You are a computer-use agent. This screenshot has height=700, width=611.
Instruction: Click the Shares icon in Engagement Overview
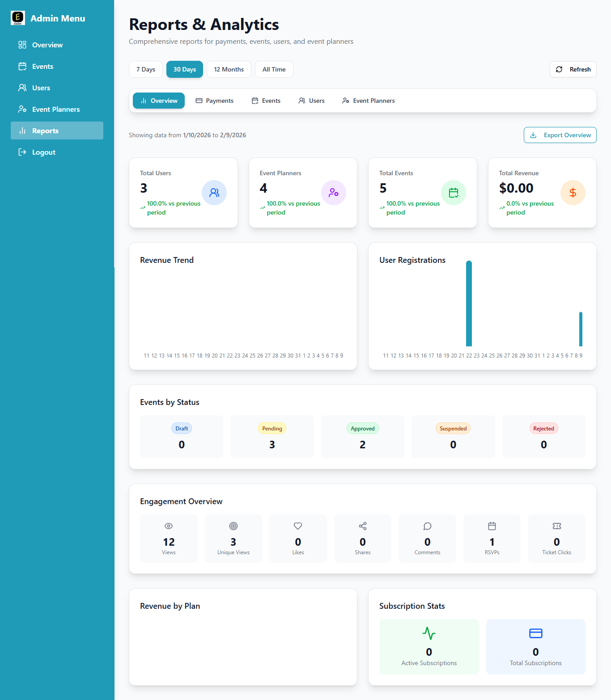click(363, 526)
